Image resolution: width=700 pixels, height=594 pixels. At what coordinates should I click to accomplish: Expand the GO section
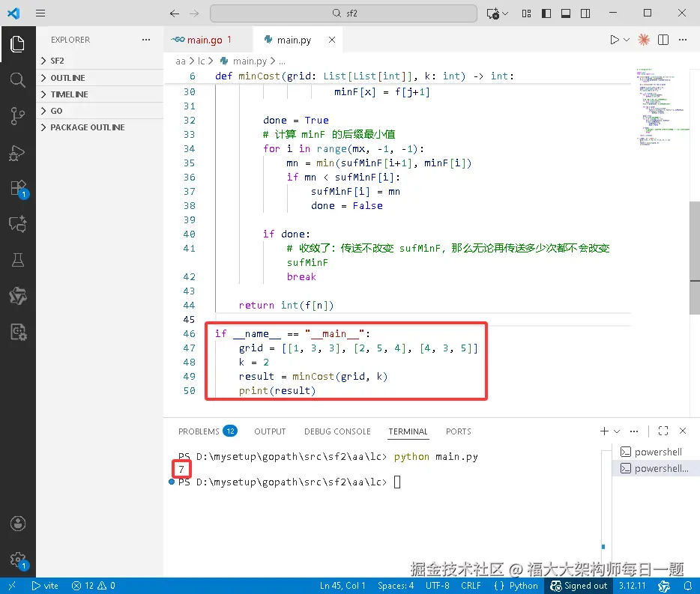100,111
